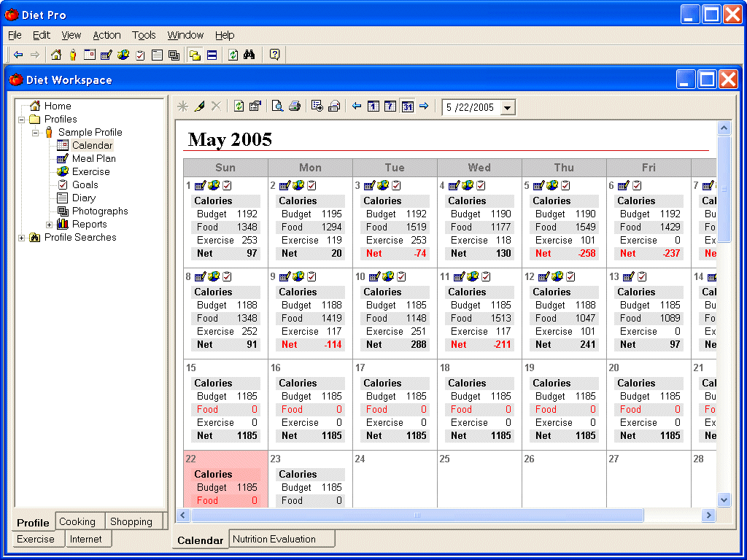
Task: Click the Send mail icon in calendar toolbar
Action: coord(334,106)
